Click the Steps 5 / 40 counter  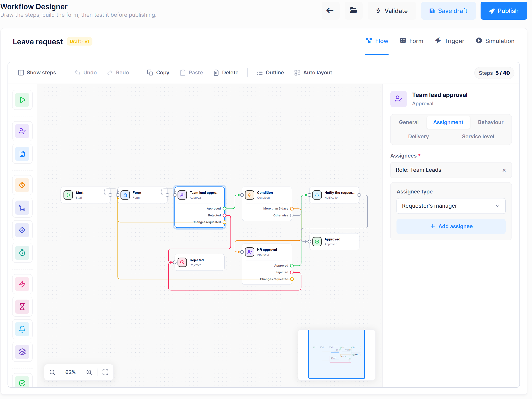click(x=494, y=73)
